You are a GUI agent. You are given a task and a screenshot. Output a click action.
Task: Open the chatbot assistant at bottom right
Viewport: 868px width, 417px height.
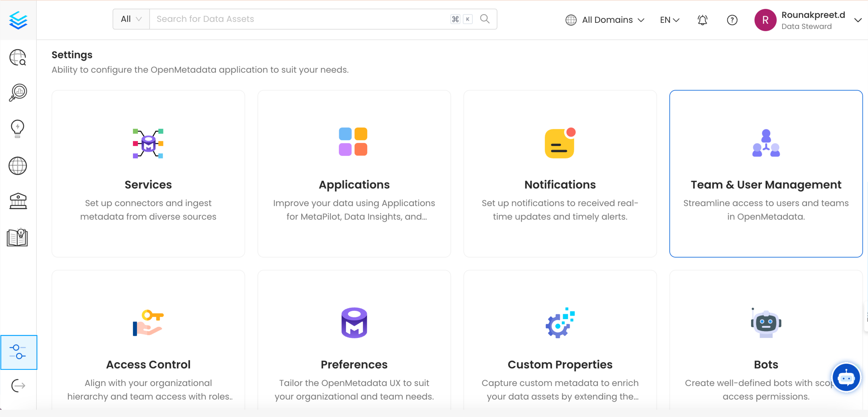(847, 377)
